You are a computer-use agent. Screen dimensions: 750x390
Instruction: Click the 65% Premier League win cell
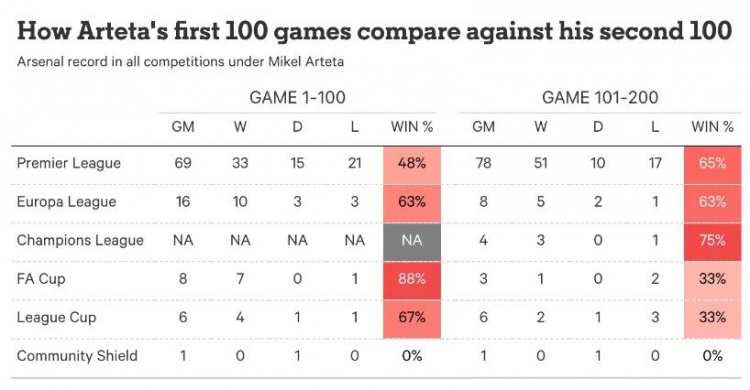[712, 165]
